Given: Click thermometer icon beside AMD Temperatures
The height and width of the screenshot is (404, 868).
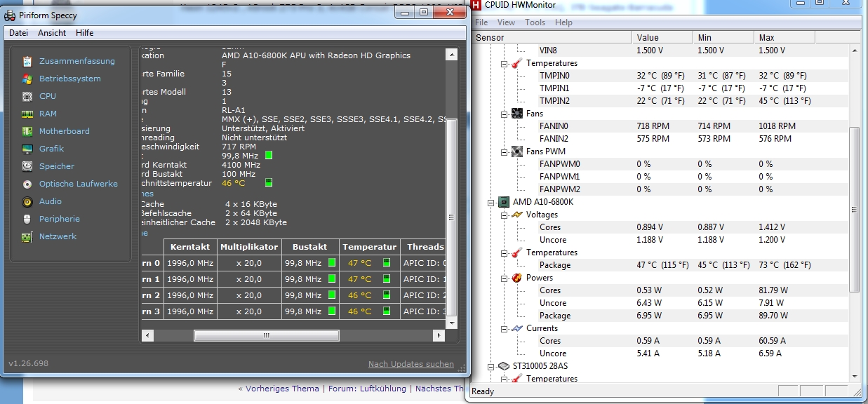Looking at the screenshot, I should click(516, 252).
